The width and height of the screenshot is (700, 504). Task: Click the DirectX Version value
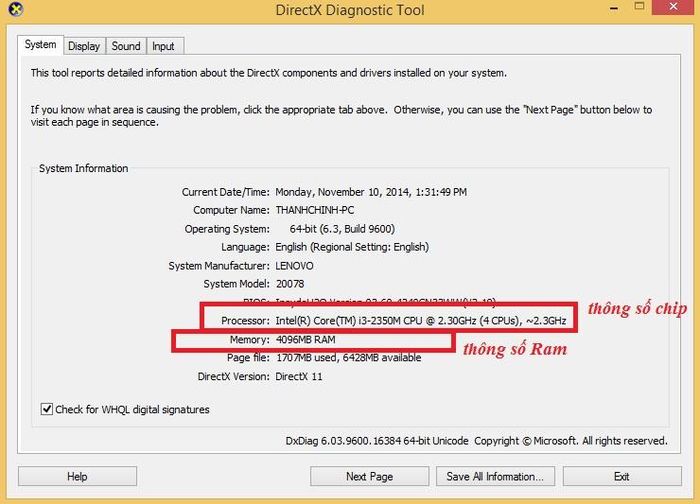click(x=299, y=376)
